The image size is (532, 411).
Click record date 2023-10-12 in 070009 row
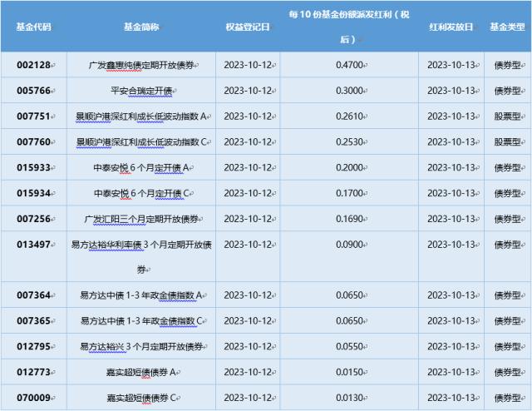click(248, 398)
